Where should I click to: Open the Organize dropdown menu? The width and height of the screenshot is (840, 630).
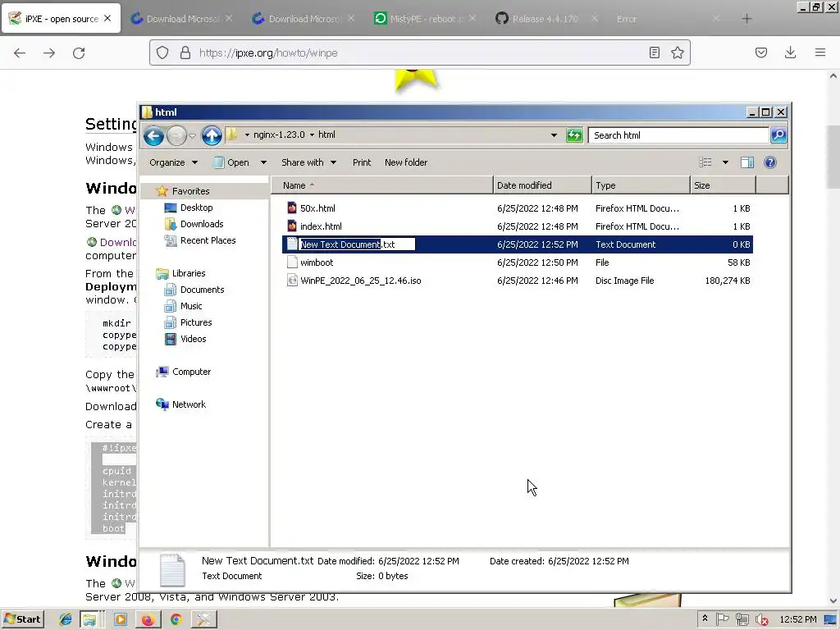tap(173, 162)
